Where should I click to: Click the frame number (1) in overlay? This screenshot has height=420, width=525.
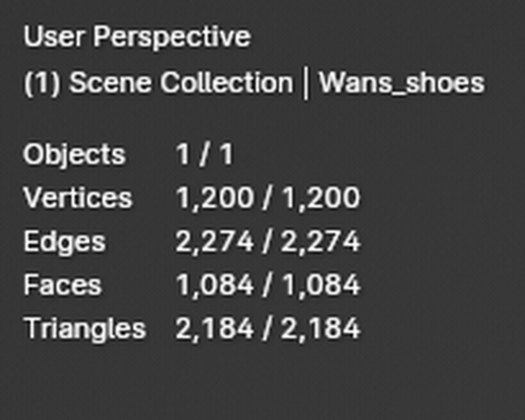[x=42, y=83]
